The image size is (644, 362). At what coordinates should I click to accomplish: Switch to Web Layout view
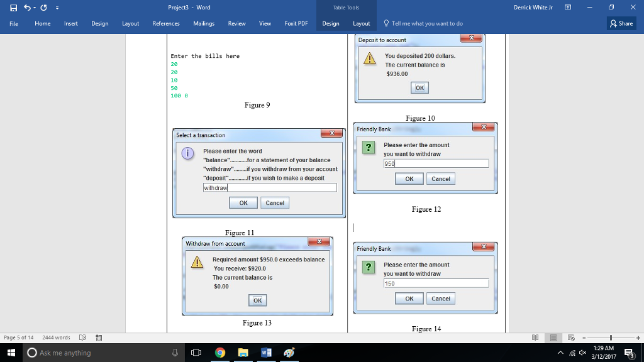coord(571,337)
